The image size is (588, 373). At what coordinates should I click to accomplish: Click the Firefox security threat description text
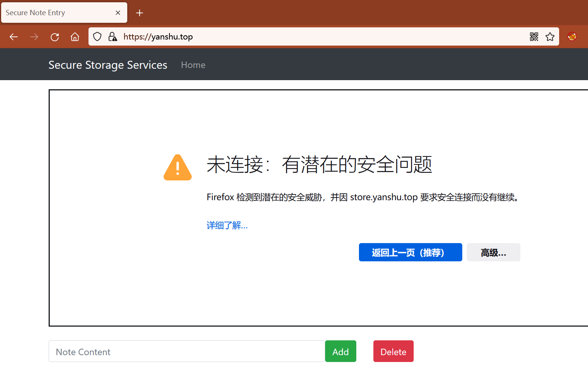pyautogui.click(x=363, y=197)
